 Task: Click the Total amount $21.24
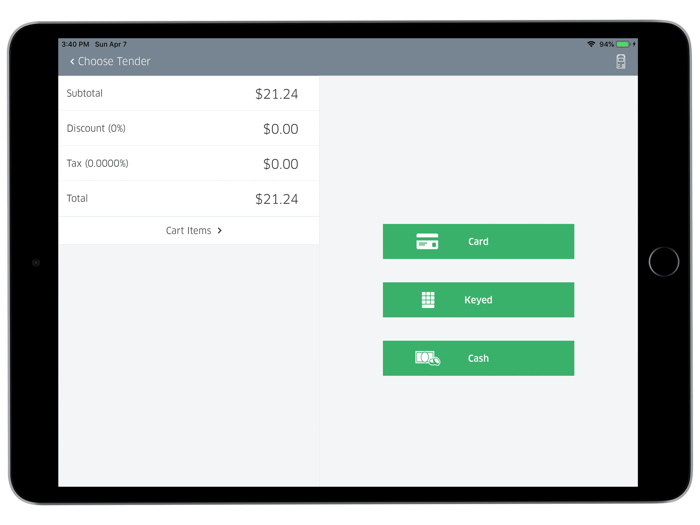pos(276,199)
